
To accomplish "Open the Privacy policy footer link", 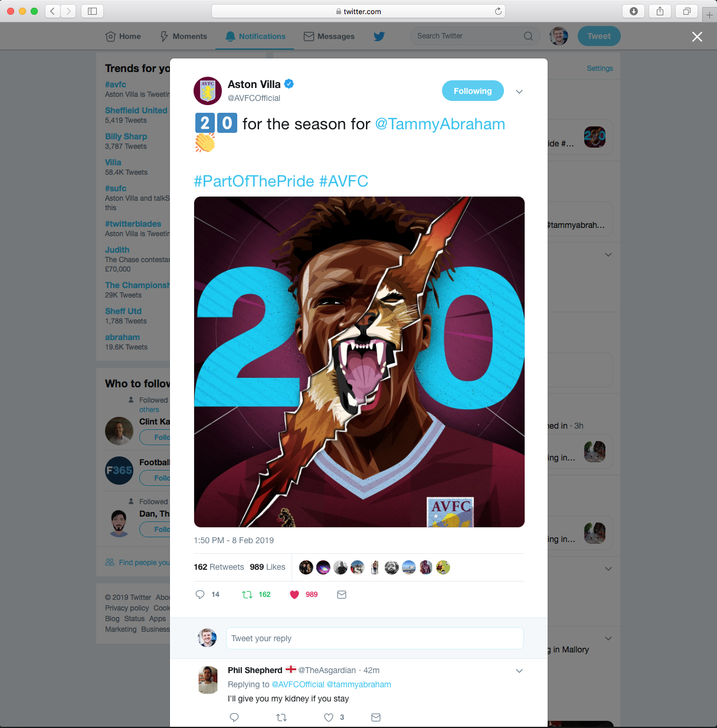I will (127, 608).
